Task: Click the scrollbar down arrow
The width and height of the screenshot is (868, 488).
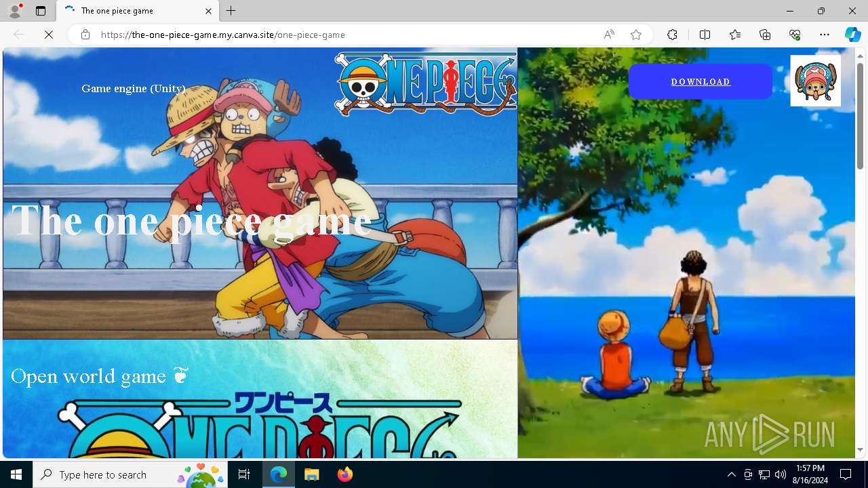Action: [x=861, y=449]
